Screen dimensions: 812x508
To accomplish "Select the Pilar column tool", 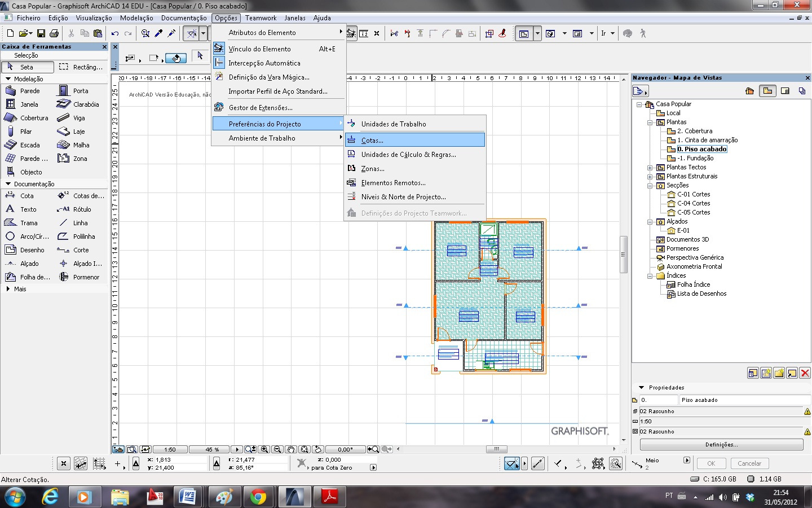I will [27, 131].
